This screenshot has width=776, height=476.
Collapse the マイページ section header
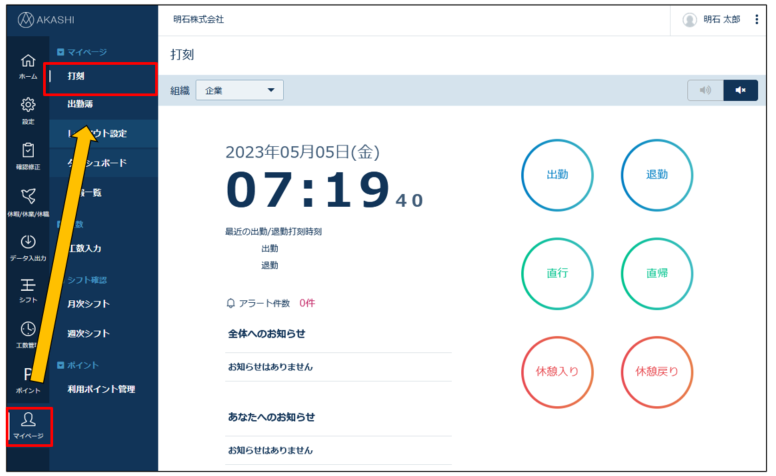[61, 51]
